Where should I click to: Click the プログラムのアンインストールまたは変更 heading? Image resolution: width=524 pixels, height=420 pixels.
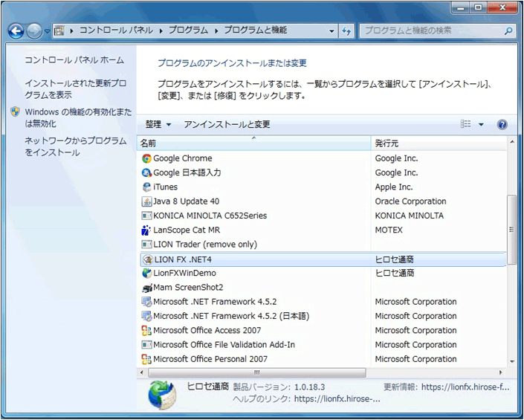232,63
